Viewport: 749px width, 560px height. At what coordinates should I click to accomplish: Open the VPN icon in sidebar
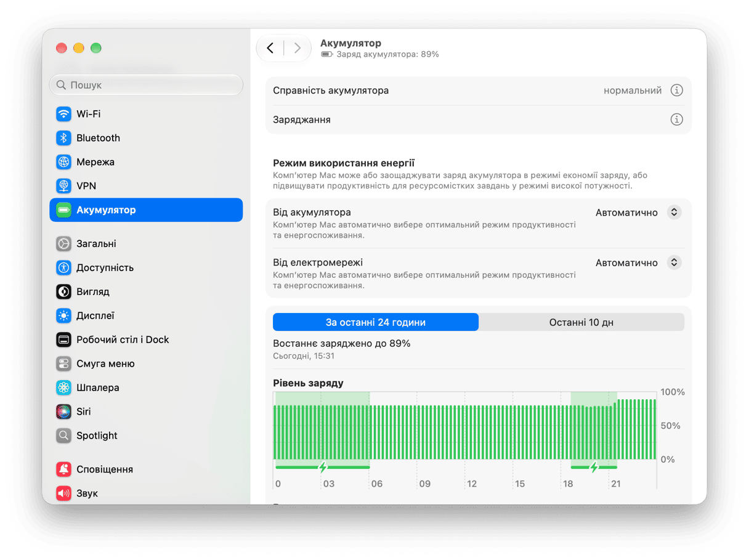63,186
